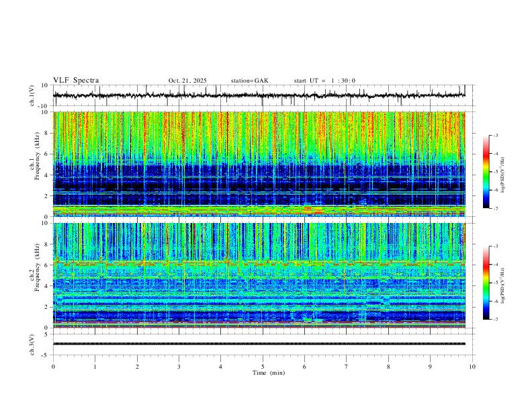Click the ch.1 color scale bar
The width and height of the screenshot is (532, 411).
pyautogui.click(x=486, y=172)
